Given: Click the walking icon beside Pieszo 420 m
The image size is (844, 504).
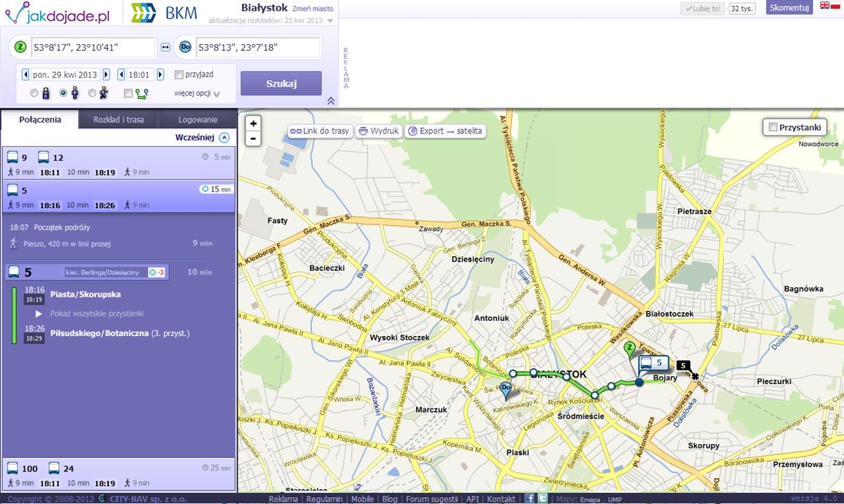Looking at the screenshot, I should pos(13,243).
